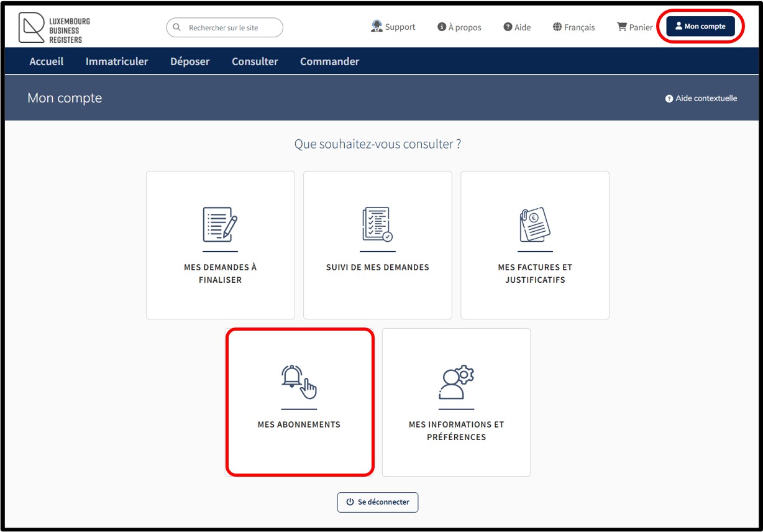Click the user gear preferences icon
The height and width of the screenshot is (532, 763).
click(456, 382)
